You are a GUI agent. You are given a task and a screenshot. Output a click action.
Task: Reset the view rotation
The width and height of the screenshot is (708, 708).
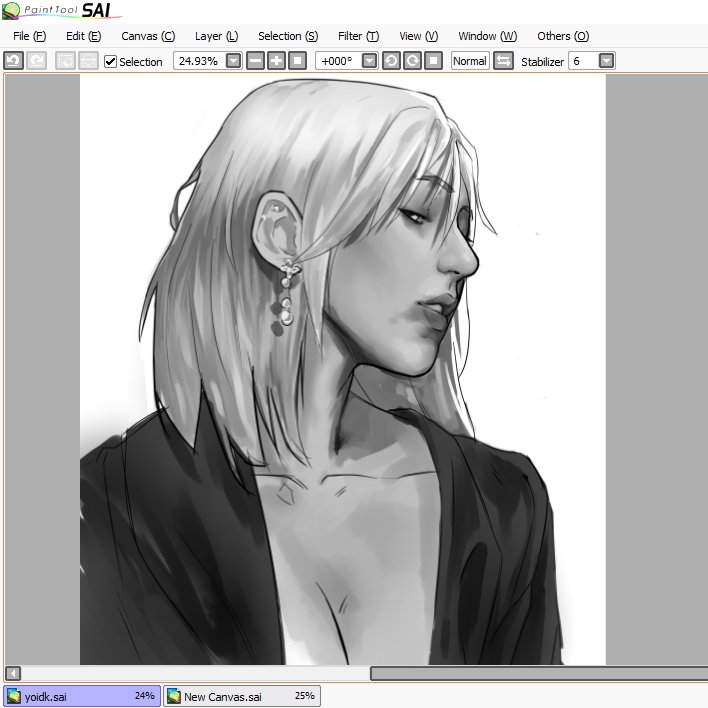coord(433,61)
